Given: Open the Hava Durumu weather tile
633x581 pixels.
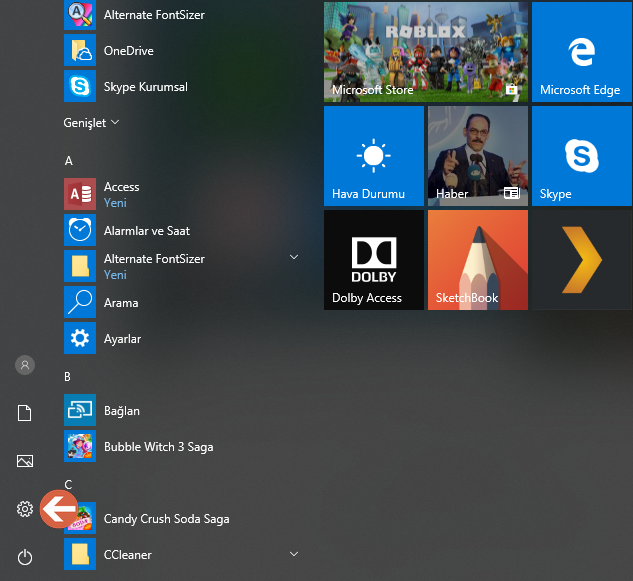Looking at the screenshot, I should point(374,156).
